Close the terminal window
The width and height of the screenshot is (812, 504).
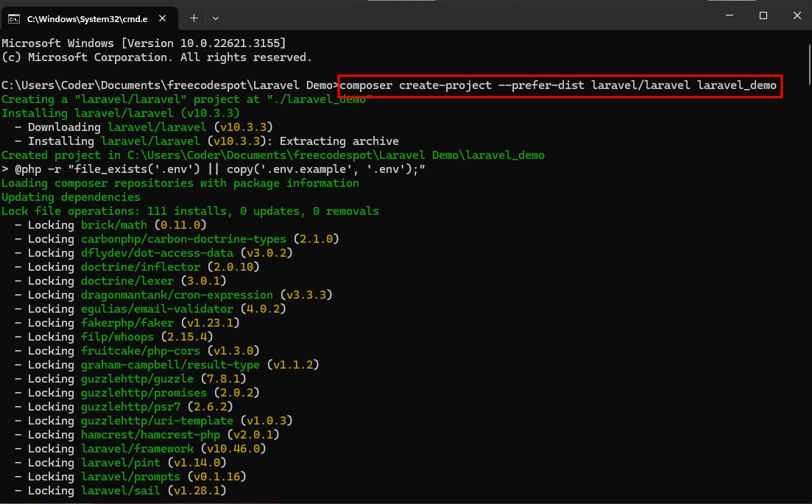tap(797, 15)
